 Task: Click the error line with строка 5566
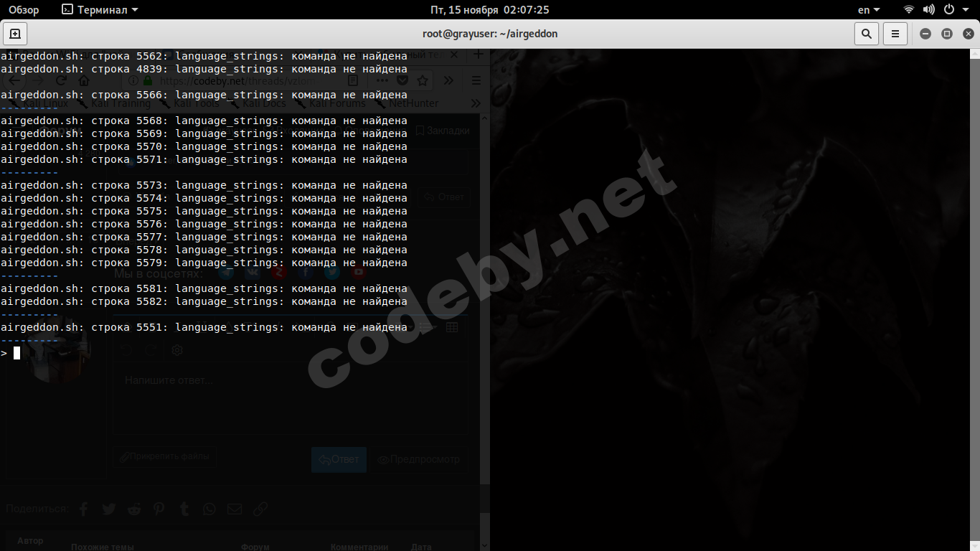[x=204, y=95]
